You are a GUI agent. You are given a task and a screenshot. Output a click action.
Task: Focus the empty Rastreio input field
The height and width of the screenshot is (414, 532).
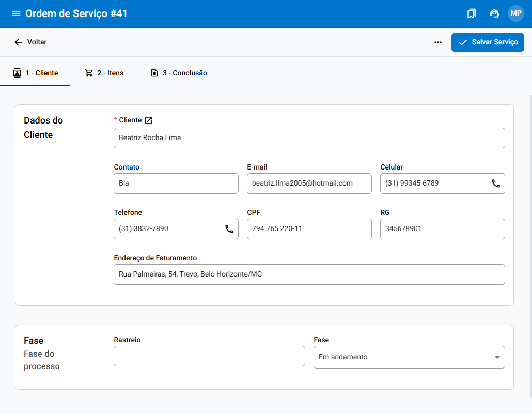click(x=209, y=356)
